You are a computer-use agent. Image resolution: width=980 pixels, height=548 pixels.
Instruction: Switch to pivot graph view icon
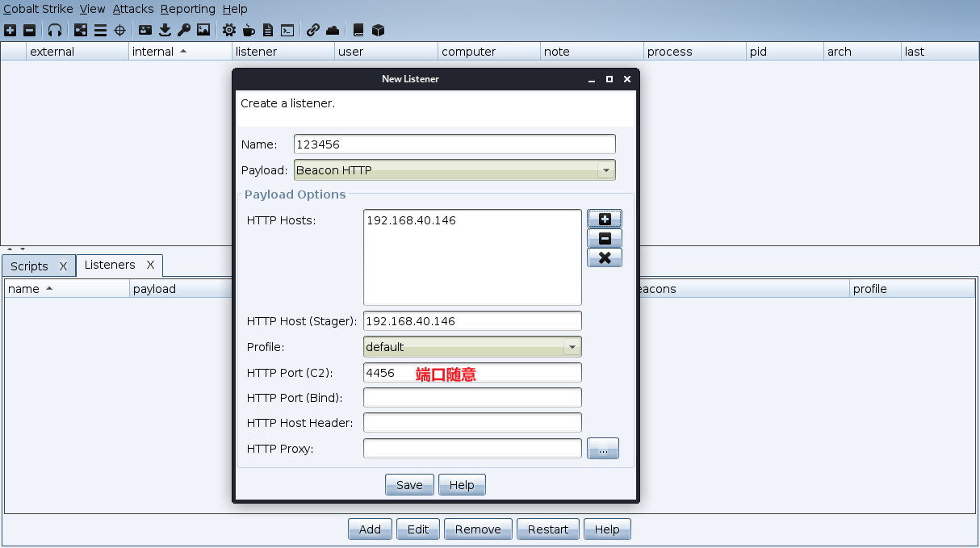tap(81, 31)
